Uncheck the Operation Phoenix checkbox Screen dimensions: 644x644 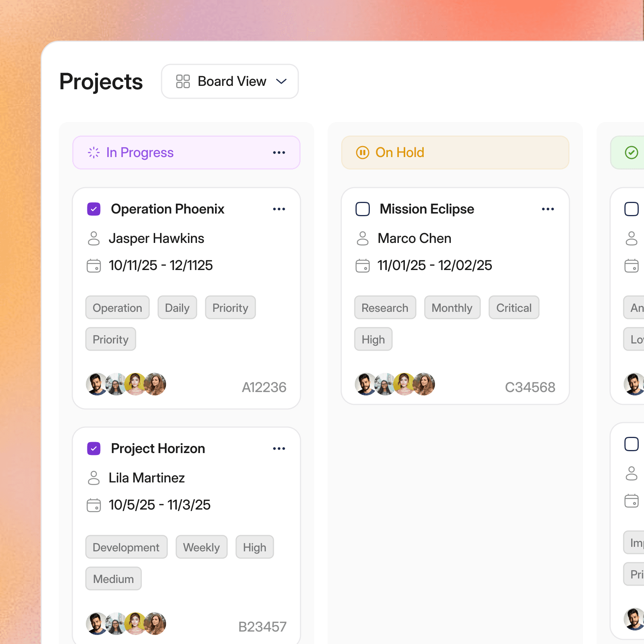[94, 209]
